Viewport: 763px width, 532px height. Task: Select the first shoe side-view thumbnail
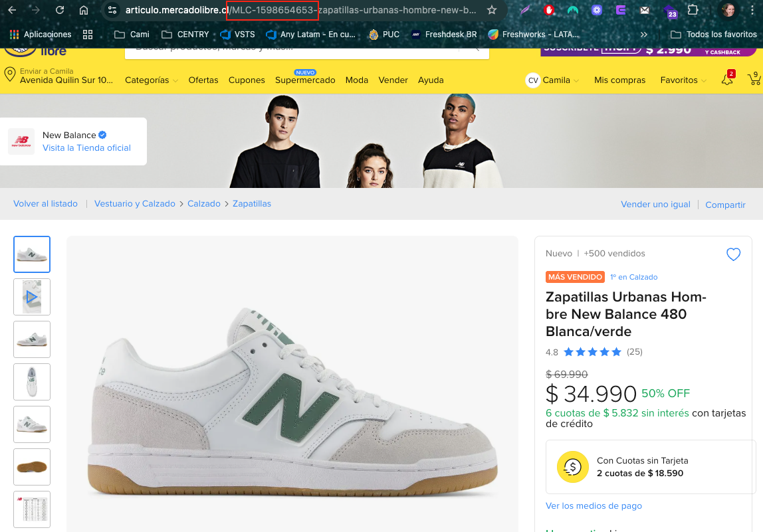click(32, 254)
